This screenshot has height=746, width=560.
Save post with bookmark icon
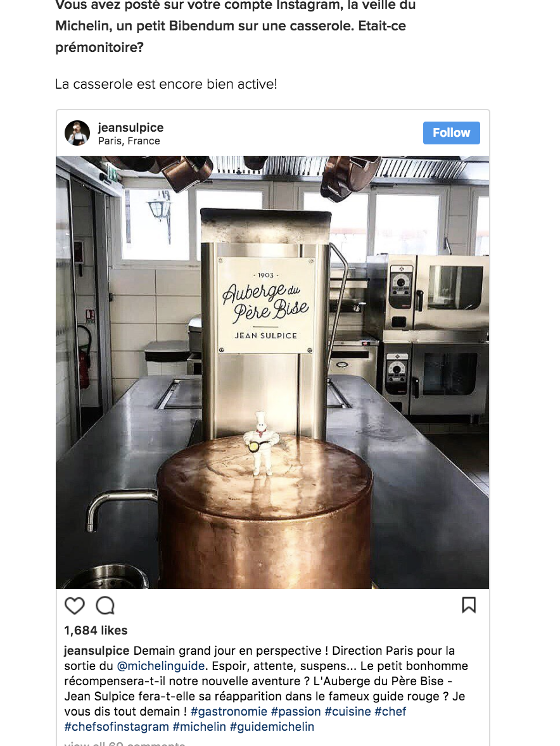pyautogui.click(x=469, y=605)
